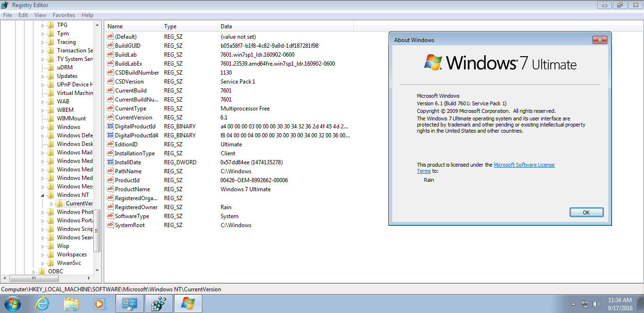Open Windows Explorer from taskbar

71,304
